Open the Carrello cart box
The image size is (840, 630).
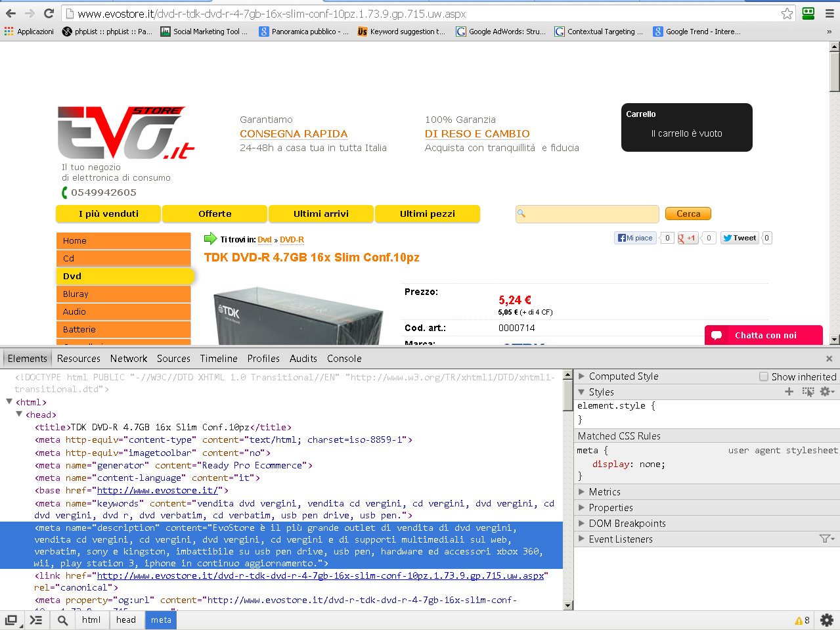687,127
